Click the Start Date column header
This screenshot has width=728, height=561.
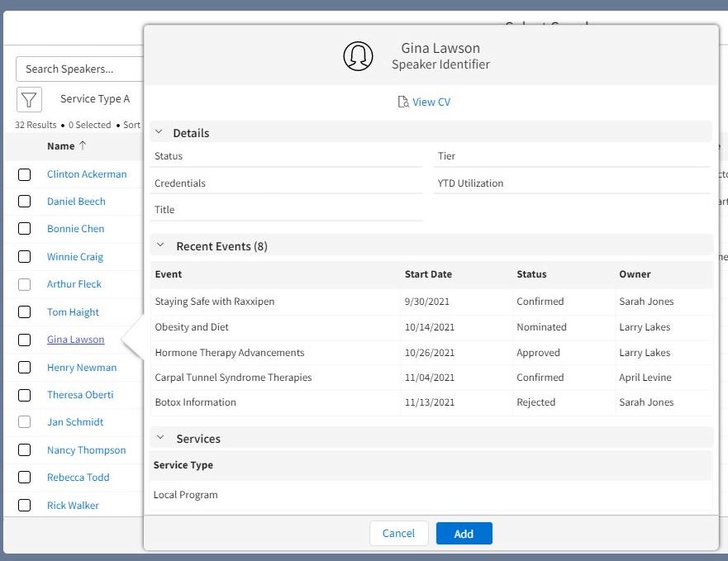tap(428, 274)
